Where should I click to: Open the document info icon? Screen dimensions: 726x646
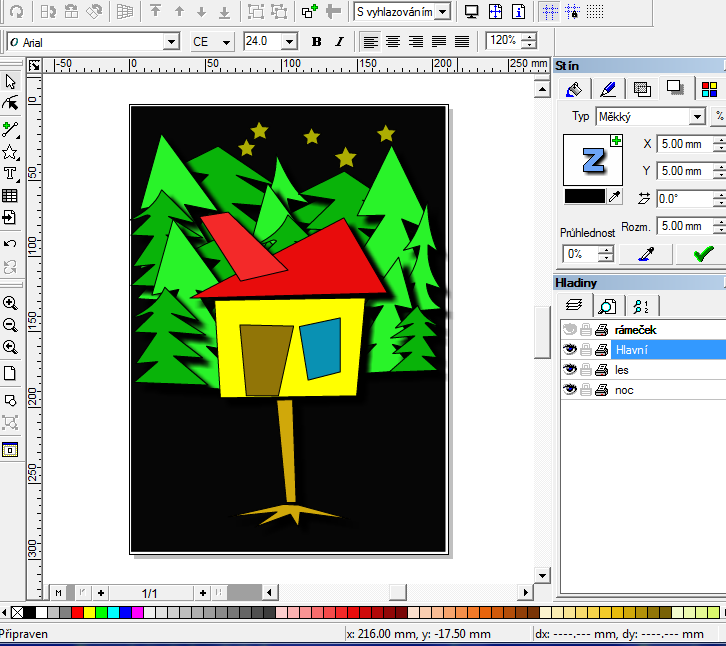(x=519, y=12)
